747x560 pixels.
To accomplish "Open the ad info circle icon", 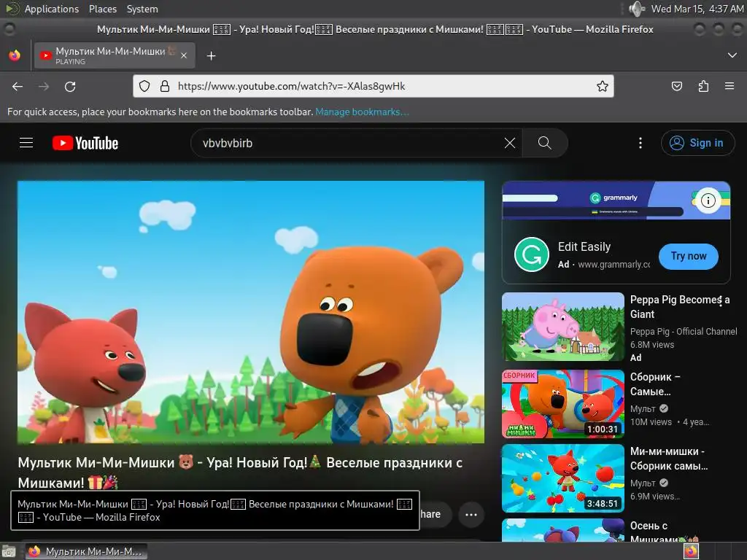I will tap(708, 201).
